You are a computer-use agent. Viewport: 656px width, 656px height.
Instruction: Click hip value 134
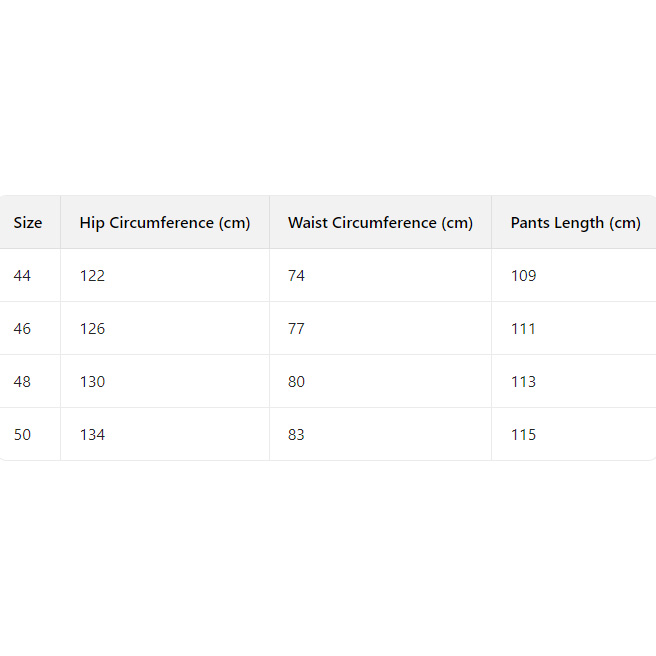(x=92, y=435)
